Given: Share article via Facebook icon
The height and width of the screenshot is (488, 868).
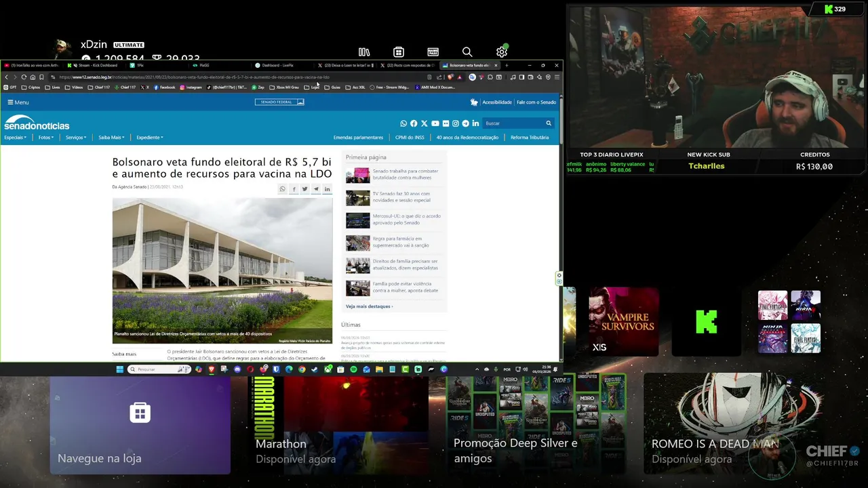Looking at the screenshot, I should tap(294, 189).
